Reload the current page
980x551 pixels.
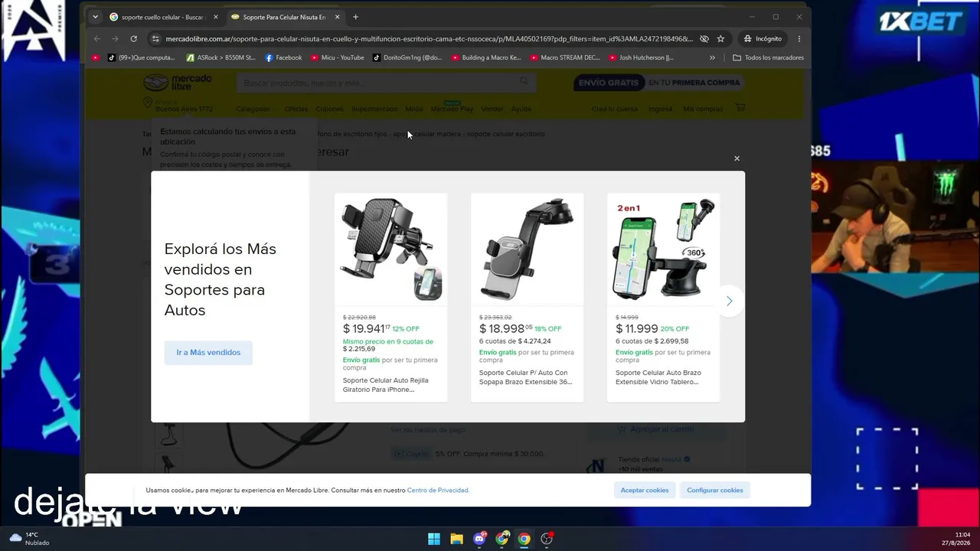(x=134, y=39)
